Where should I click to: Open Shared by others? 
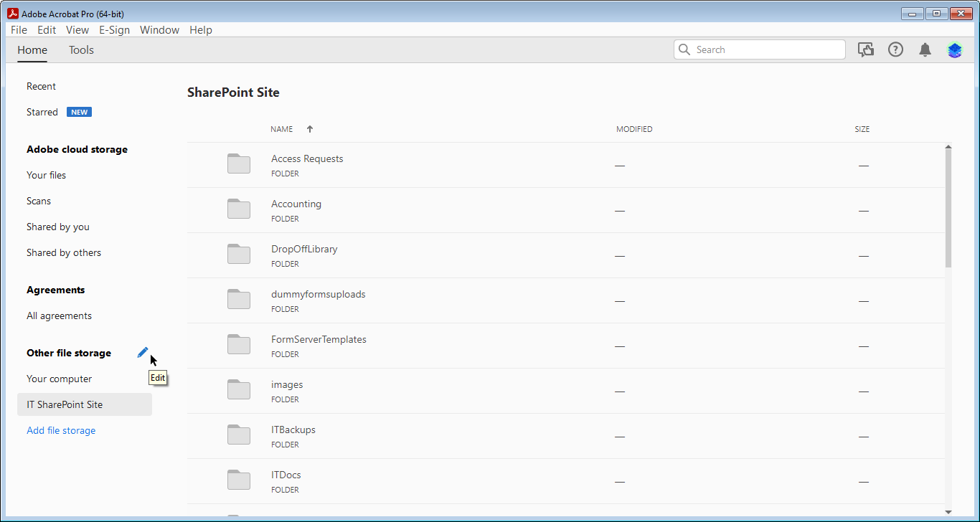click(x=64, y=252)
